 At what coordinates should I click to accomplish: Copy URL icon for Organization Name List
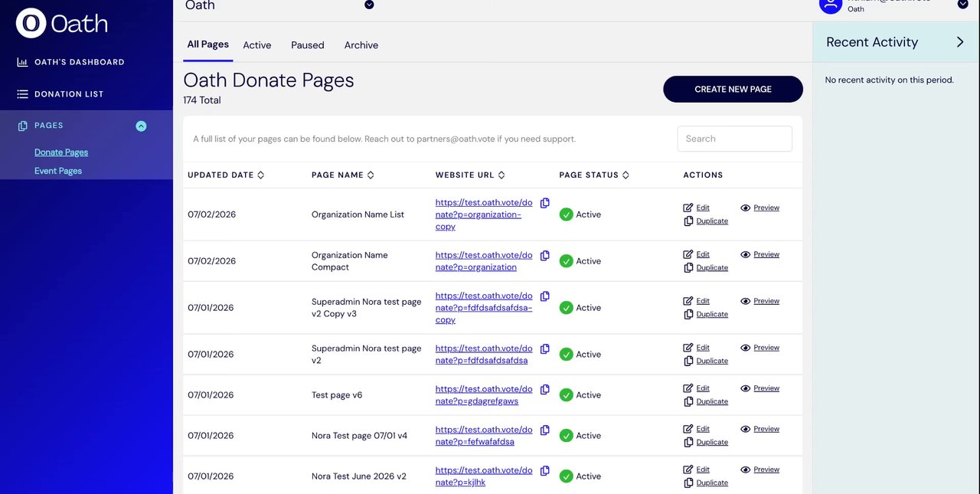[x=545, y=203]
